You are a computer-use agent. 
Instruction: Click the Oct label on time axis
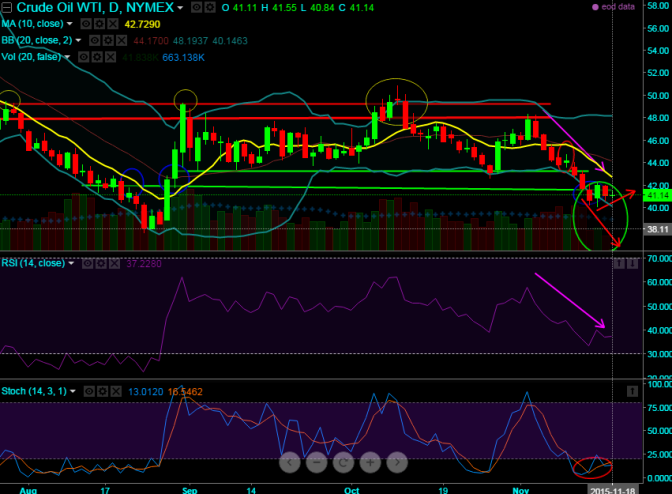click(351, 490)
